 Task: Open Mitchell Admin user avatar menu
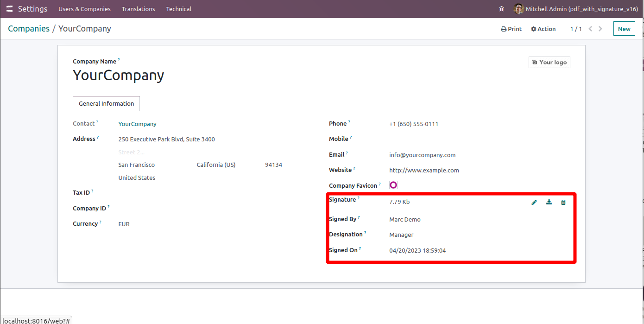[x=576, y=9]
